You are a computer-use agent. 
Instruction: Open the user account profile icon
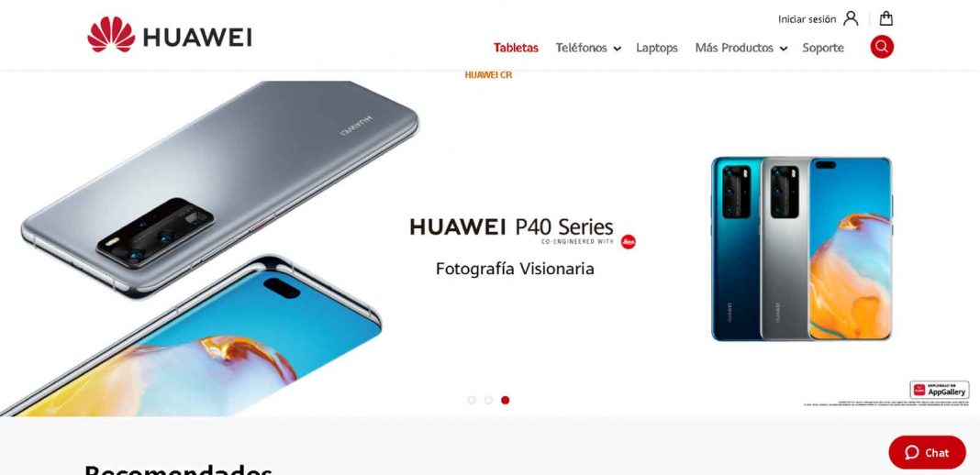(x=851, y=18)
